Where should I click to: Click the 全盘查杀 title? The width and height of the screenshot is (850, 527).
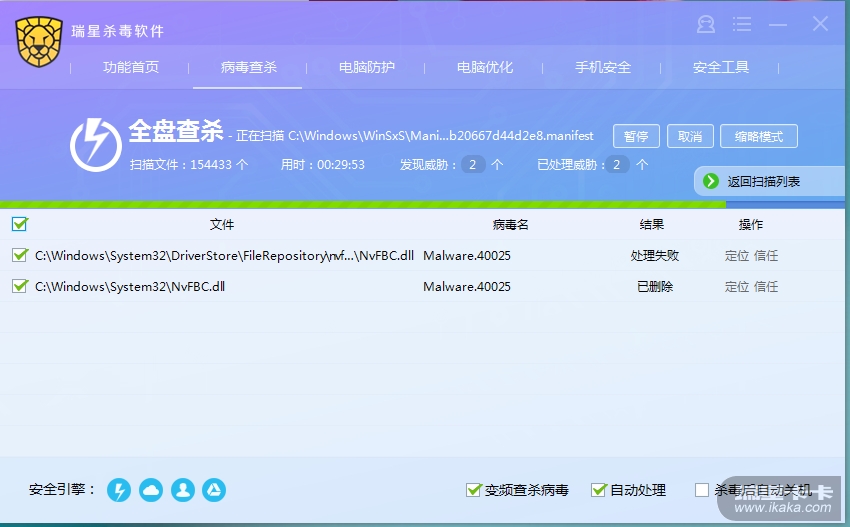click(176, 131)
